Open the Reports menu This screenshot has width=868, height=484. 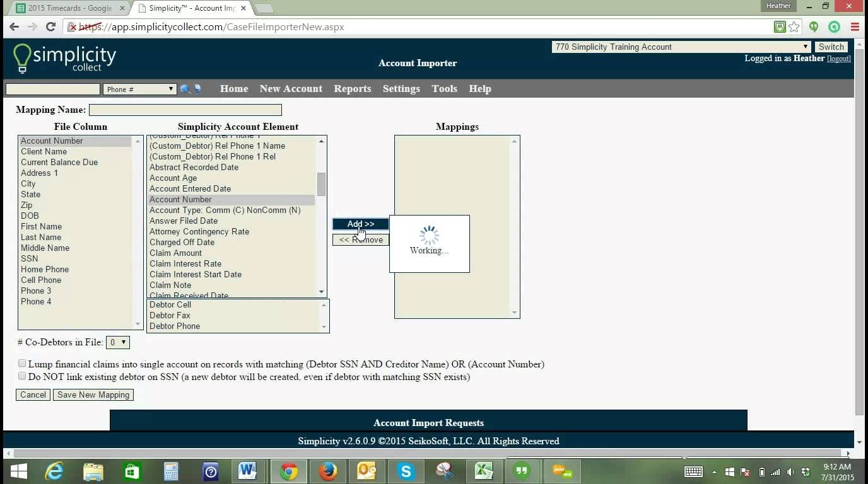pos(353,89)
